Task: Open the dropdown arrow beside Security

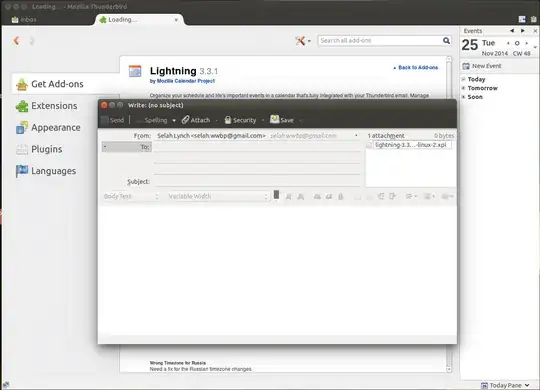Action: [x=263, y=120]
